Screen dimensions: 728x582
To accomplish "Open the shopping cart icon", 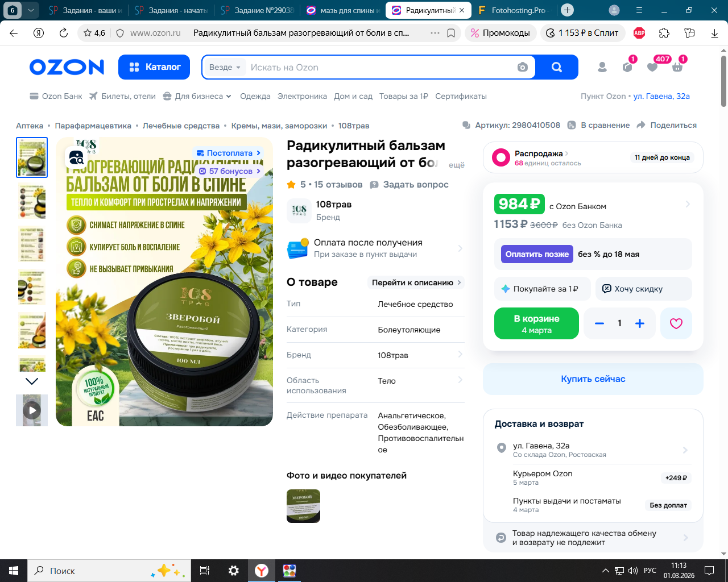I will pos(677,67).
